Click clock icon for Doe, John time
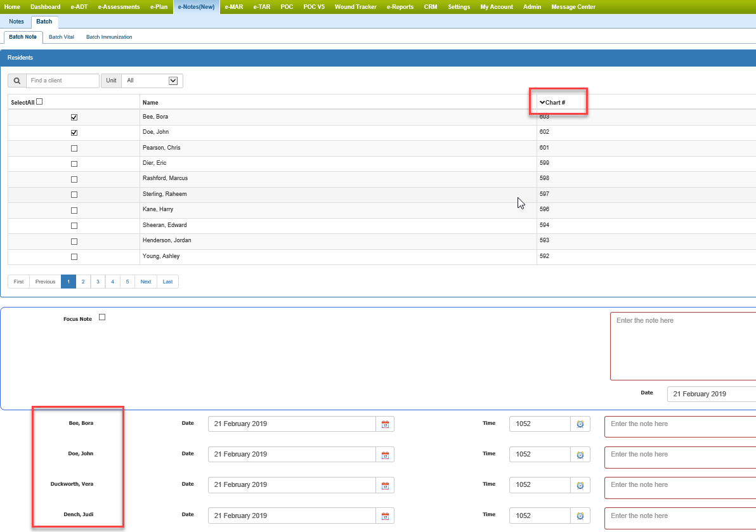The height and width of the screenshot is (532, 756). pyautogui.click(x=580, y=455)
